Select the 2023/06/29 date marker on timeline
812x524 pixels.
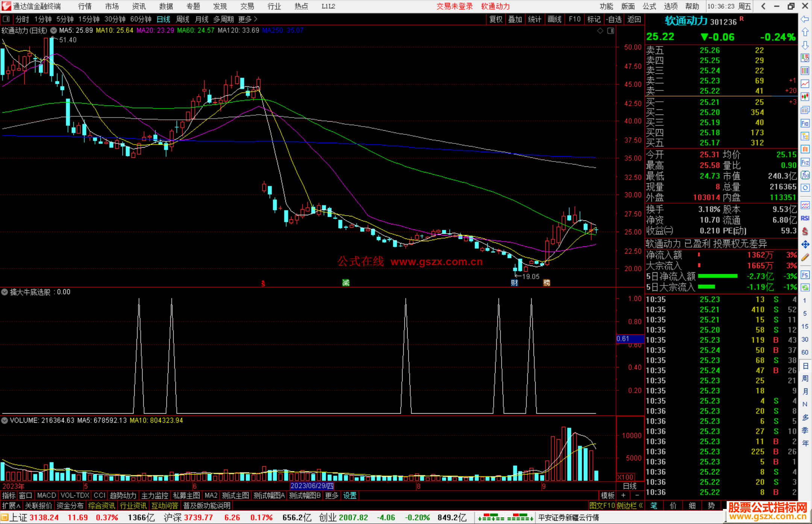coord(312,486)
